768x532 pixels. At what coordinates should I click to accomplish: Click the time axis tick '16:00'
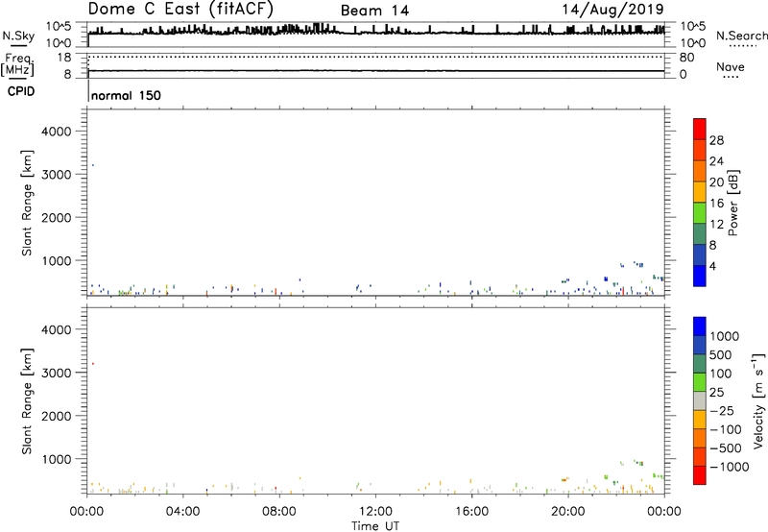(x=471, y=512)
